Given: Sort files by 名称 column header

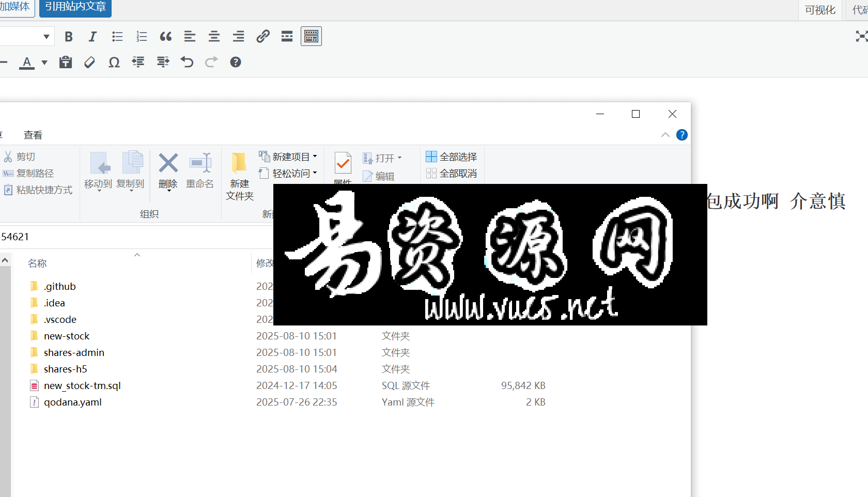Looking at the screenshot, I should pos(37,263).
